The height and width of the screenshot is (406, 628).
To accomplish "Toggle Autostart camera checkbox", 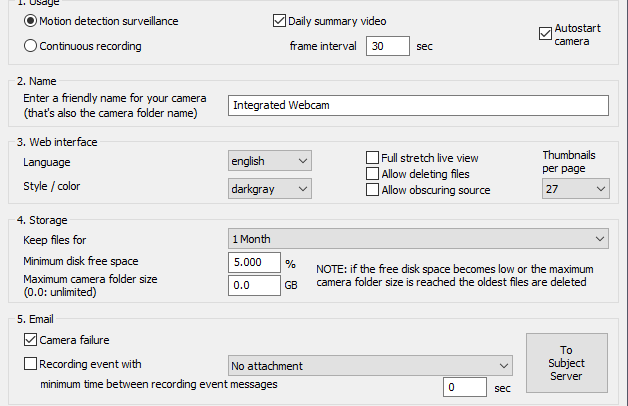I will coord(545,34).
